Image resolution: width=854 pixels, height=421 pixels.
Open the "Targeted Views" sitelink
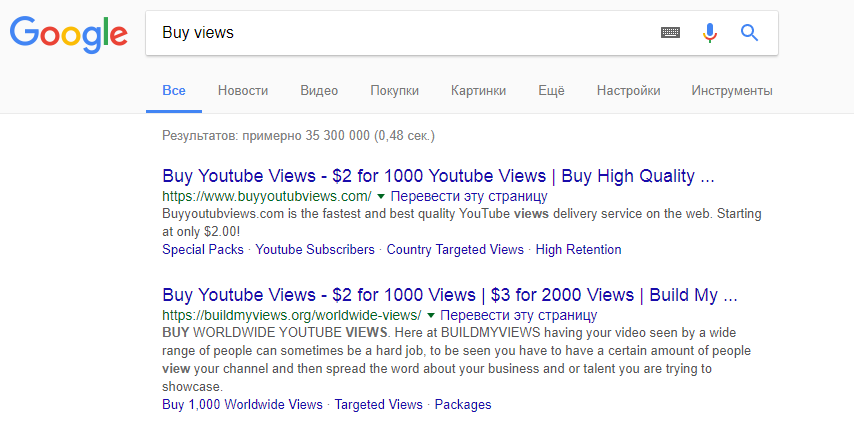click(x=379, y=405)
